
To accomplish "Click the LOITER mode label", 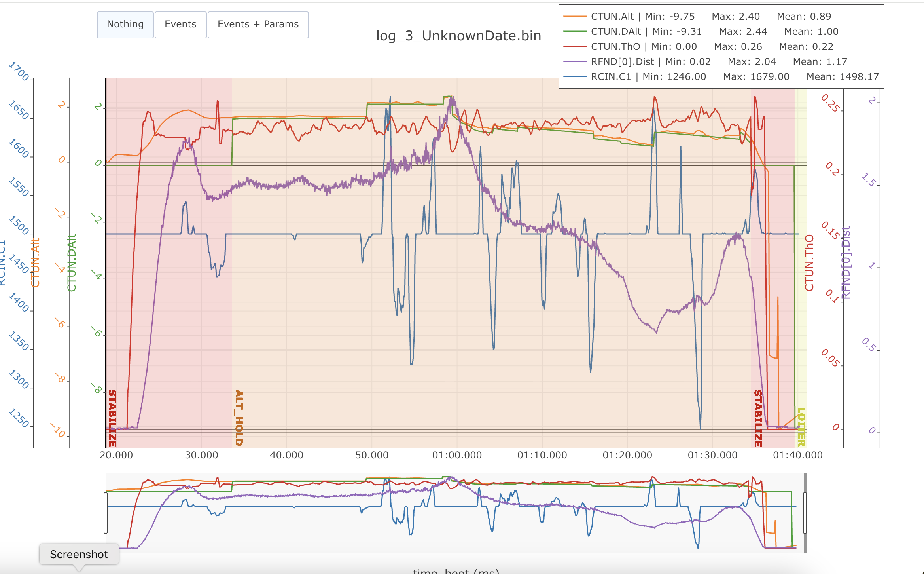I will (x=801, y=427).
